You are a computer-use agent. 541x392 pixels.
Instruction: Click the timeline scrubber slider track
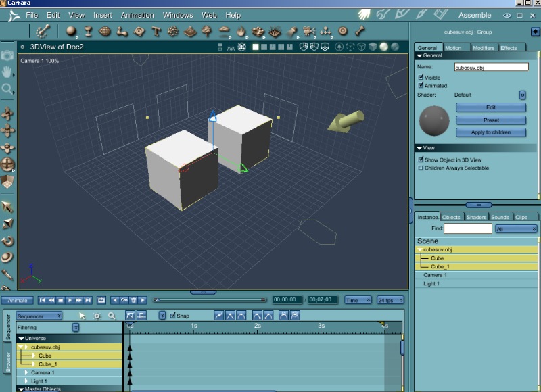(211, 300)
